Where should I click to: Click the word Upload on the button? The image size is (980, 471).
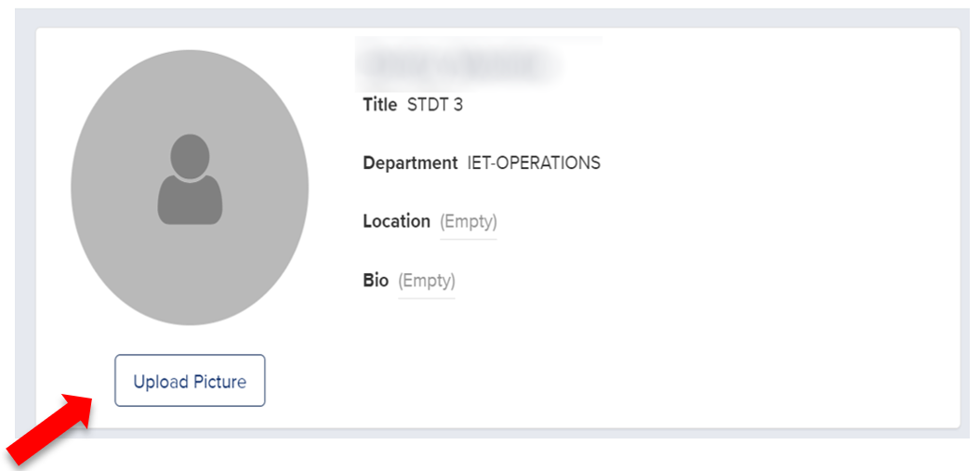160,382
